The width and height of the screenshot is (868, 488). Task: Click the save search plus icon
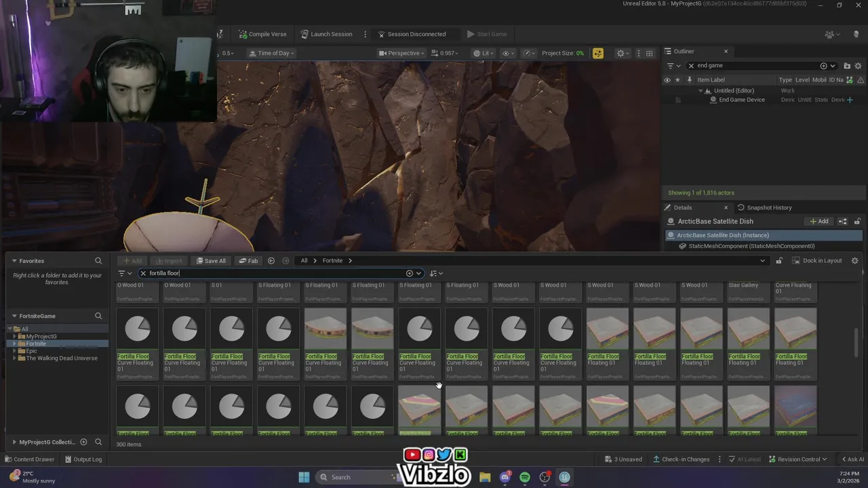point(410,273)
